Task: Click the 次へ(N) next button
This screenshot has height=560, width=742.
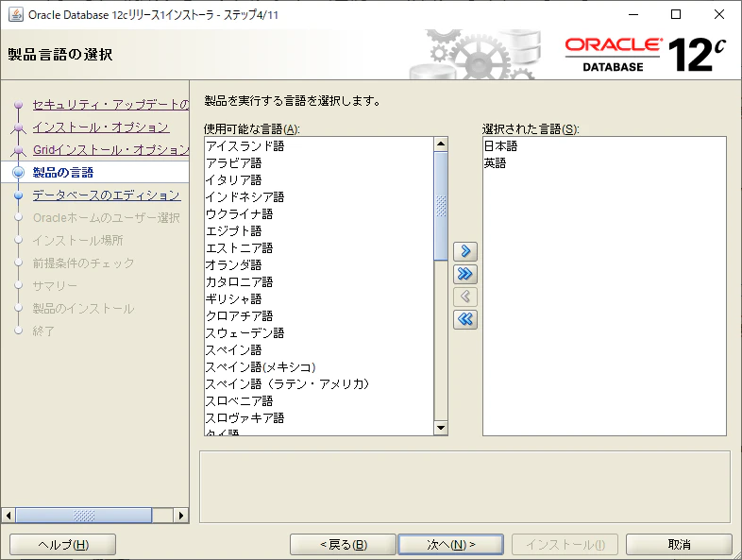Action: tap(451, 545)
